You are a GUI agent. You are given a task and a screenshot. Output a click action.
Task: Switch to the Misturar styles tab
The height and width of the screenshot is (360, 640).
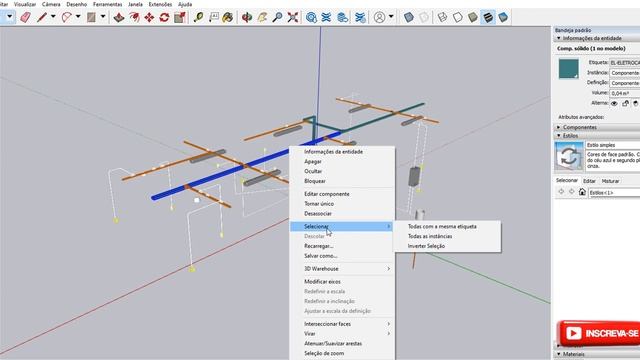coord(610,181)
